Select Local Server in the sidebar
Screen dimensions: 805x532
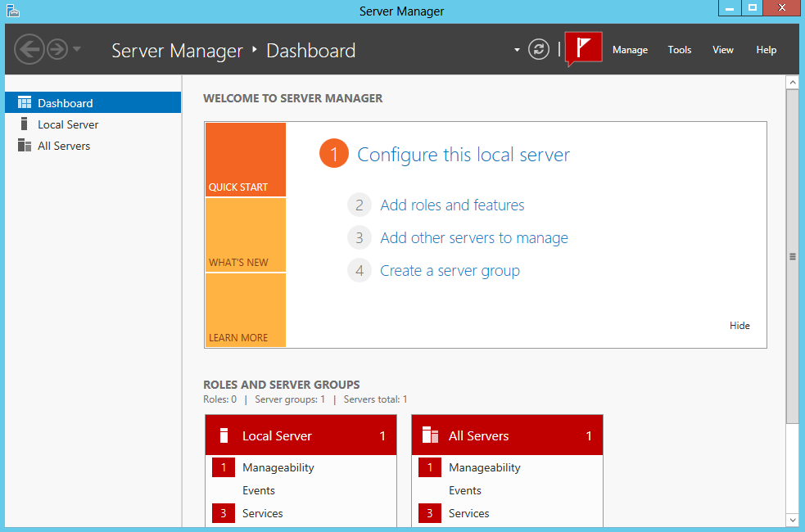click(93, 124)
